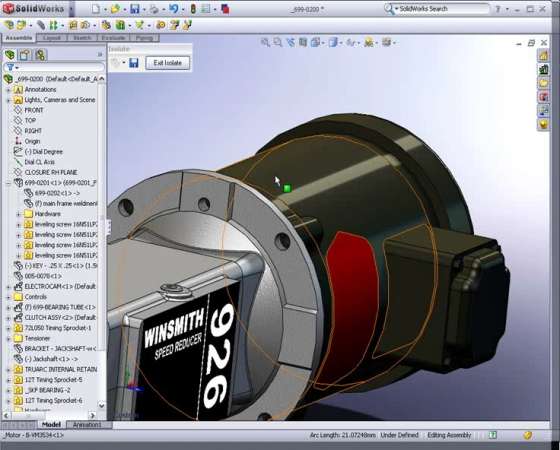The width and height of the screenshot is (560, 450).
Task: Click the Assembly Features icon
Action: (120, 25)
